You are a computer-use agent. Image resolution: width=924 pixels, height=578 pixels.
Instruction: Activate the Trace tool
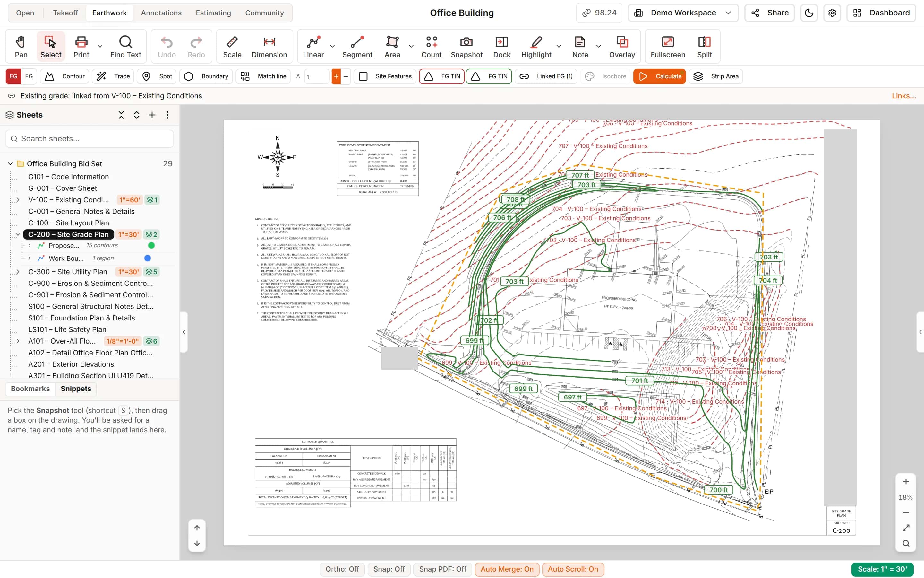pyautogui.click(x=113, y=76)
